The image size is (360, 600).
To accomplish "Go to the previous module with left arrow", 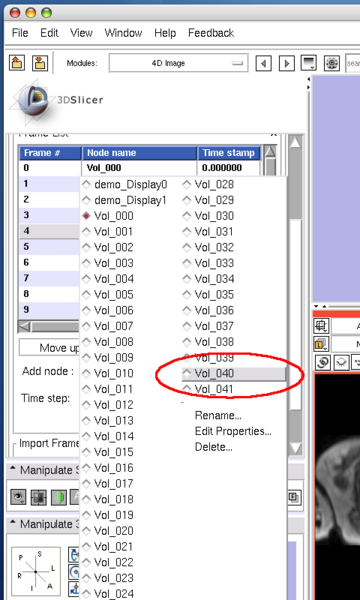I will click(263, 63).
